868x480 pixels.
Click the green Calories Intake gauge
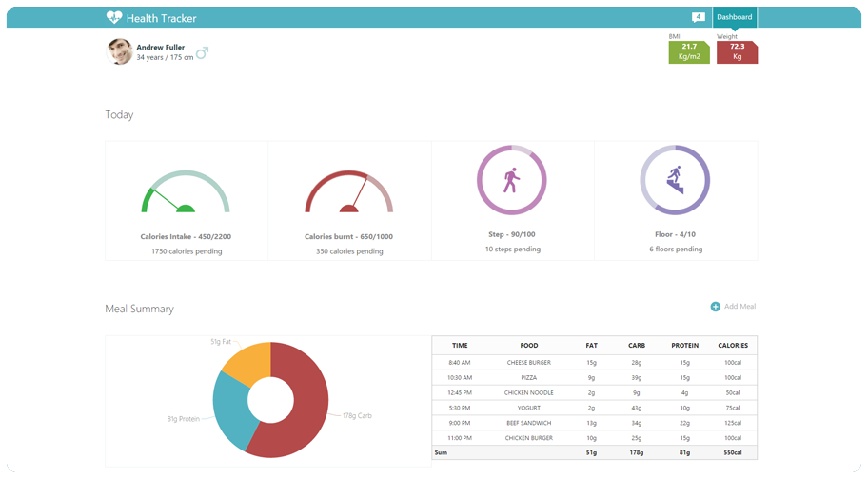coord(186,193)
